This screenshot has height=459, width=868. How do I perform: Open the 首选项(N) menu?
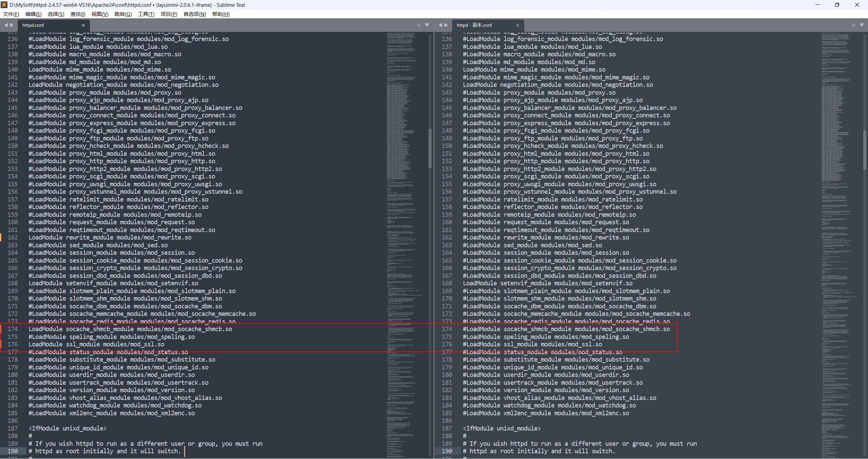click(194, 14)
